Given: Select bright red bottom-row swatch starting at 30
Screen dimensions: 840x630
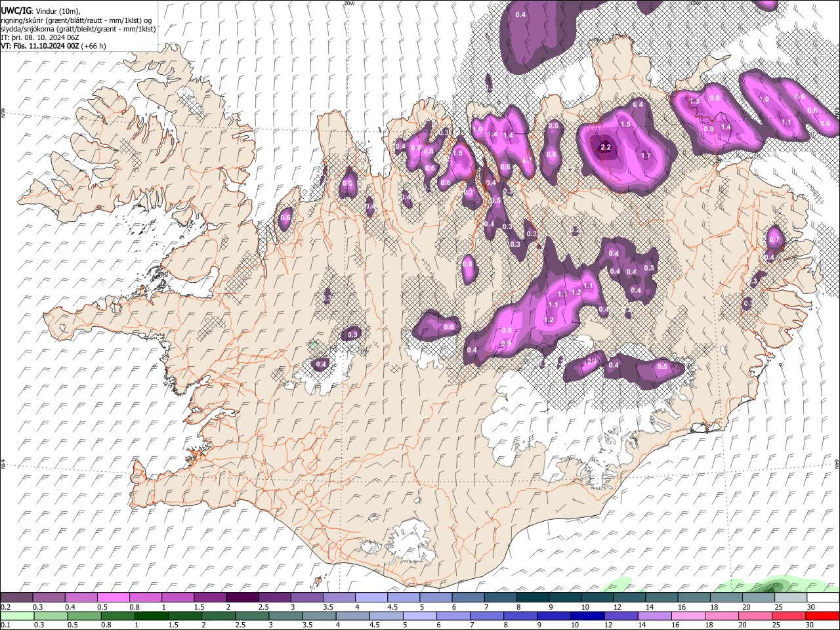Looking at the screenshot, I should click(822, 616).
